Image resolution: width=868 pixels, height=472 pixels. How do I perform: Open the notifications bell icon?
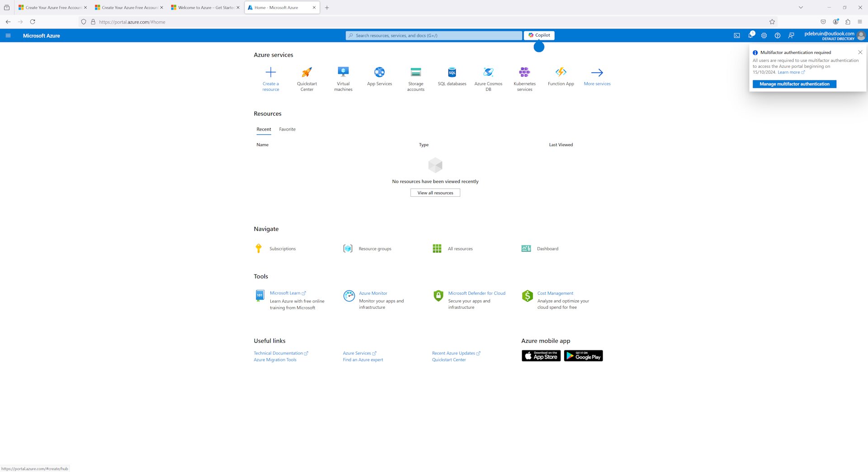click(750, 35)
